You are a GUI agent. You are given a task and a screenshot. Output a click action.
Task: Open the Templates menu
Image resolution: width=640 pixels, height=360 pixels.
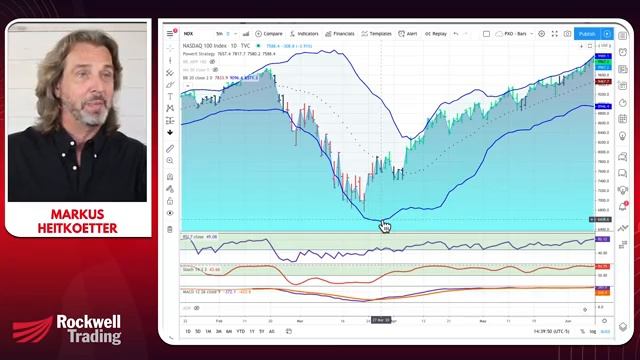coord(376,33)
